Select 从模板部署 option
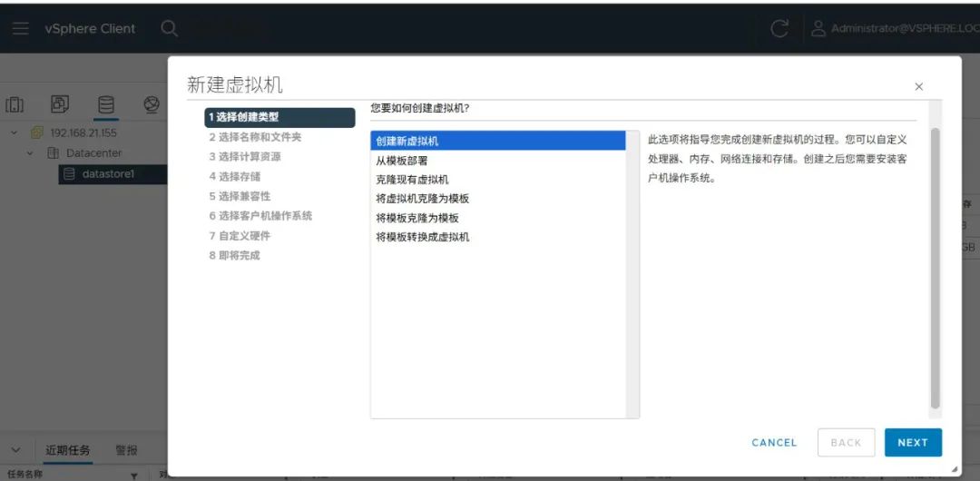 coord(498,161)
